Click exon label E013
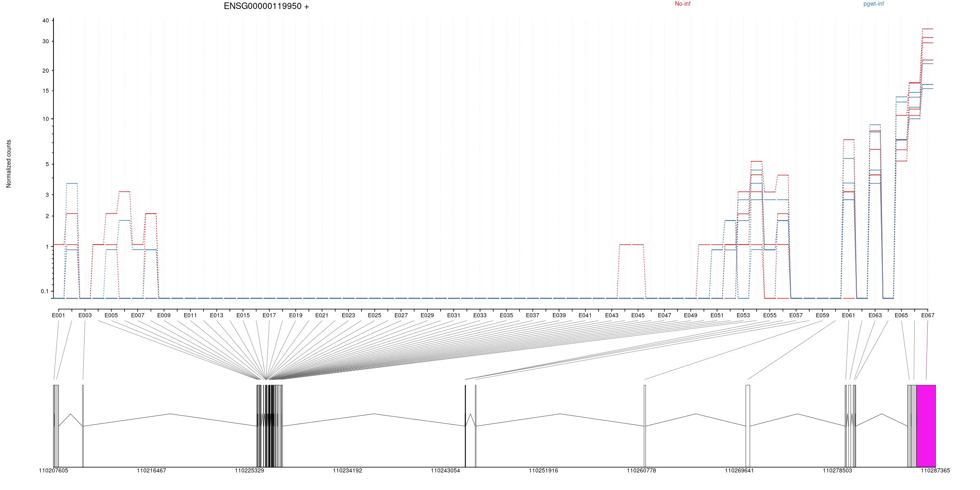Image resolution: width=980 pixels, height=490 pixels. tap(216, 315)
